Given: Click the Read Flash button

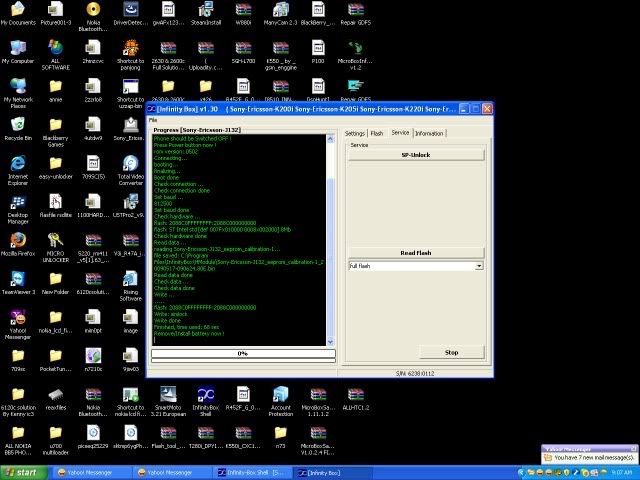Looking at the screenshot, I should point(416,253).
